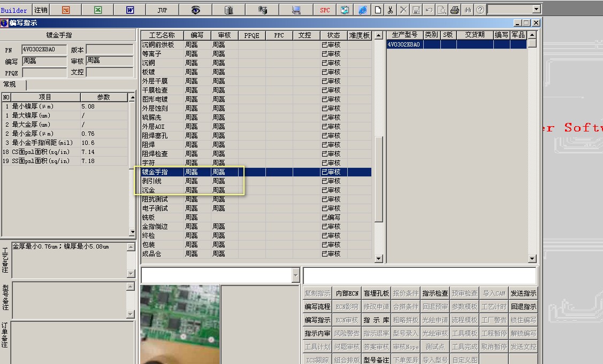This screenshot has height=364, width=603.
Task: Open the JUP toolbar item
Action: click(x=162, y=10)
